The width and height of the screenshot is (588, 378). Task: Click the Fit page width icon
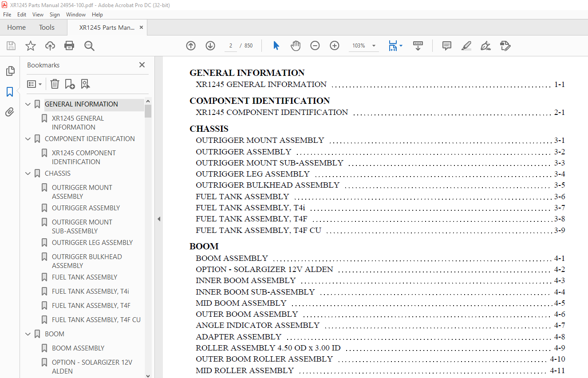coord(393,46)
